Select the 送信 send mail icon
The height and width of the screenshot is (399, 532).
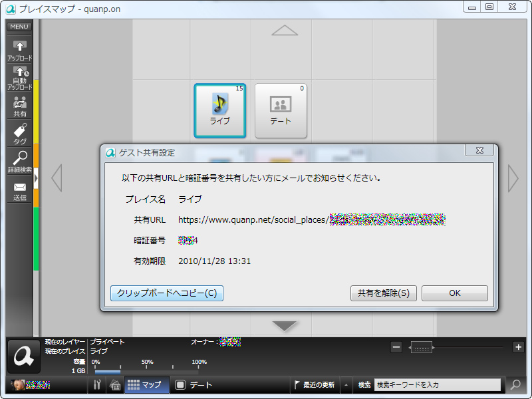(19, 189)
